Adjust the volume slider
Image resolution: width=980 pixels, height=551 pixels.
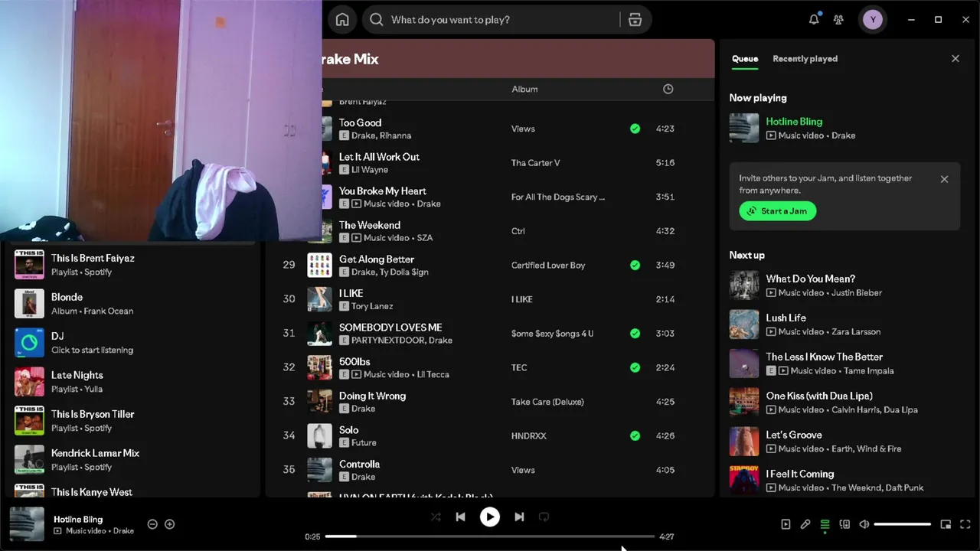tap(902, 524)
